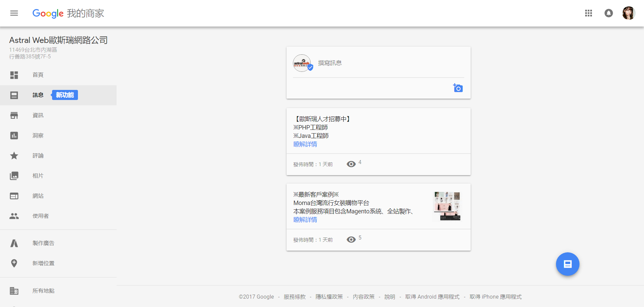Image resolution: width=644 pixels, height=307 pixels.
Task: Open the 網站 menu item
Action: pyautogui.click(x=58, y=196)
